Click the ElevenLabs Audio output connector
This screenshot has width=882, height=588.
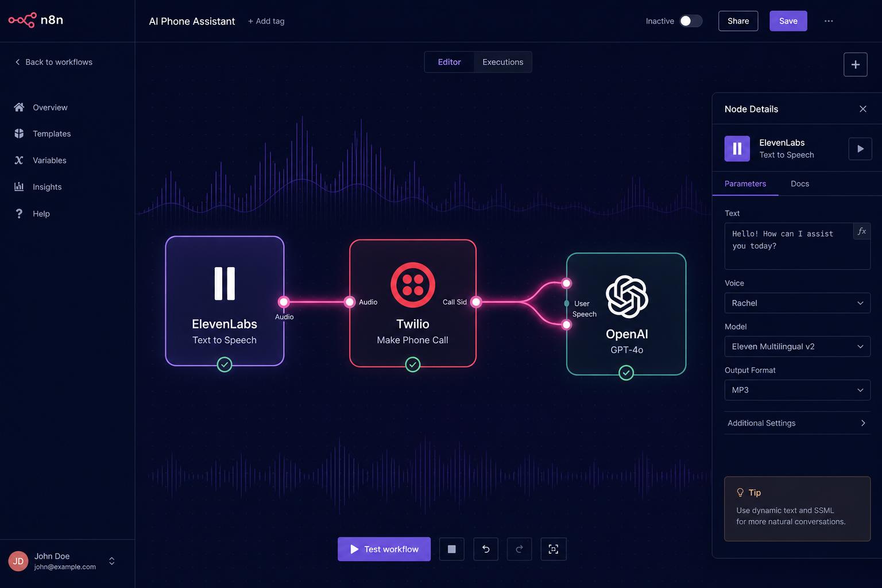click(284, 302)
